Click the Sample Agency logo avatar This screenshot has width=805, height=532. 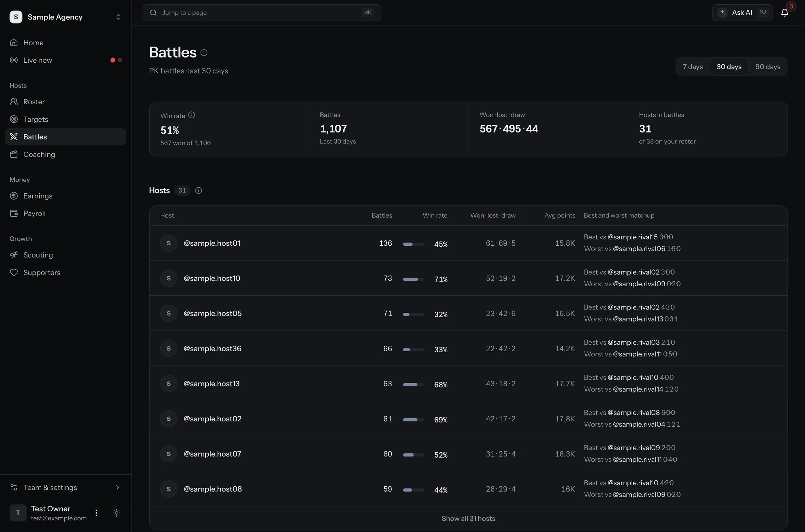click(16, 17)
